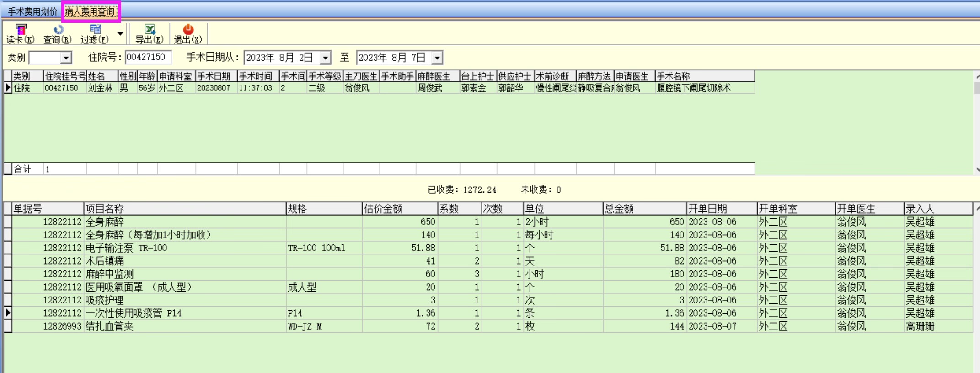This screenshot has width=980, height=373.
Task: Click the 开单医生 column header
Action: [870, 209]
